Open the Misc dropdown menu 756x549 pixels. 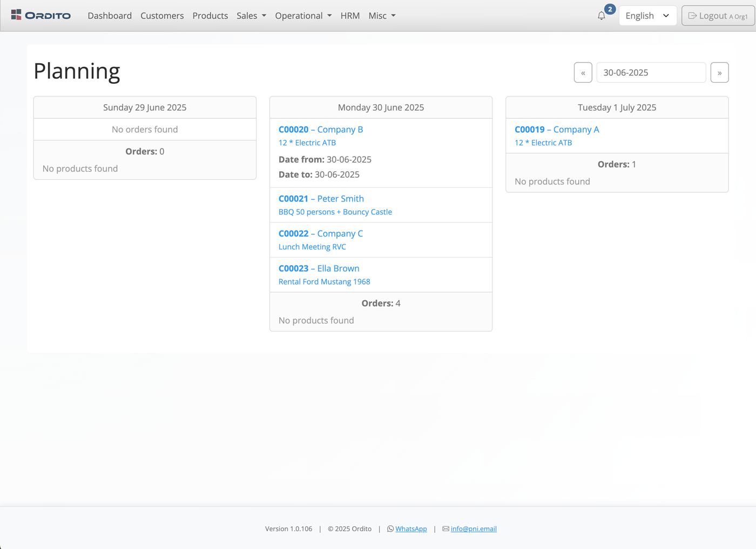click(382, 16)
